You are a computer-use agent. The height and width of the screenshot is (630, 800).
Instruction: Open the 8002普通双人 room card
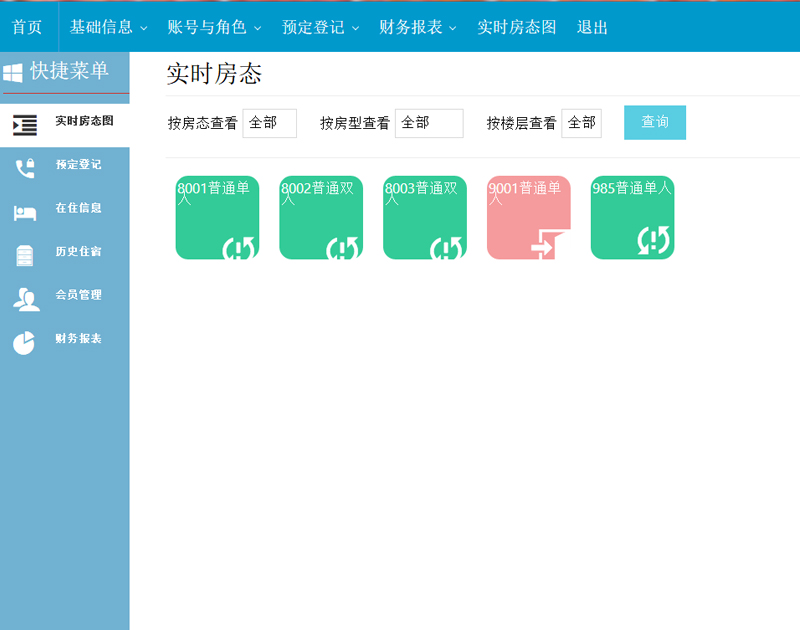(x=321, y=218)
